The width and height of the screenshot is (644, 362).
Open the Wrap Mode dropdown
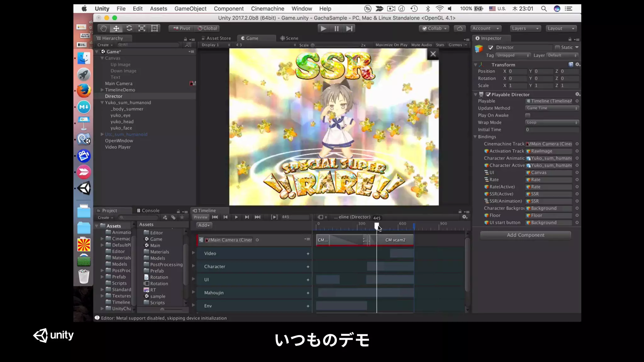[x=552, y=123]
